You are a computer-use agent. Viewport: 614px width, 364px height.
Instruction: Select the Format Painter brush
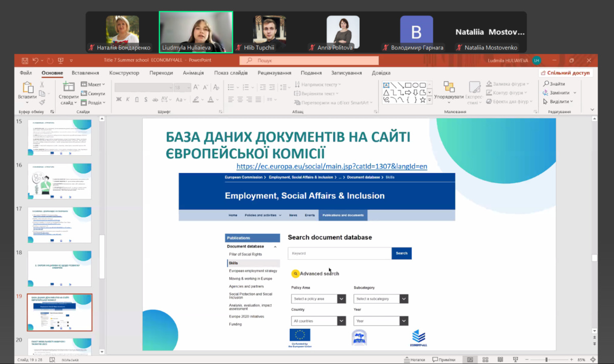click(x=42, y=102)
